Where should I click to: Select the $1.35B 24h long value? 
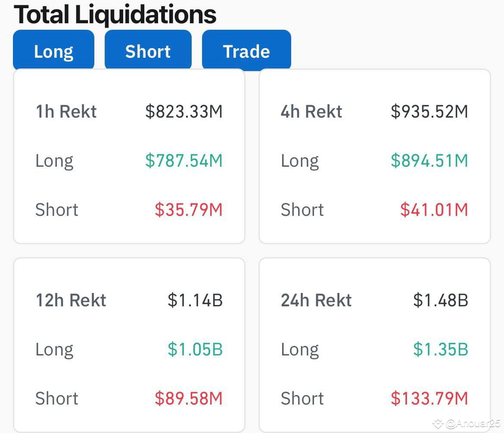pyautogui.click(x=440, y=349)
